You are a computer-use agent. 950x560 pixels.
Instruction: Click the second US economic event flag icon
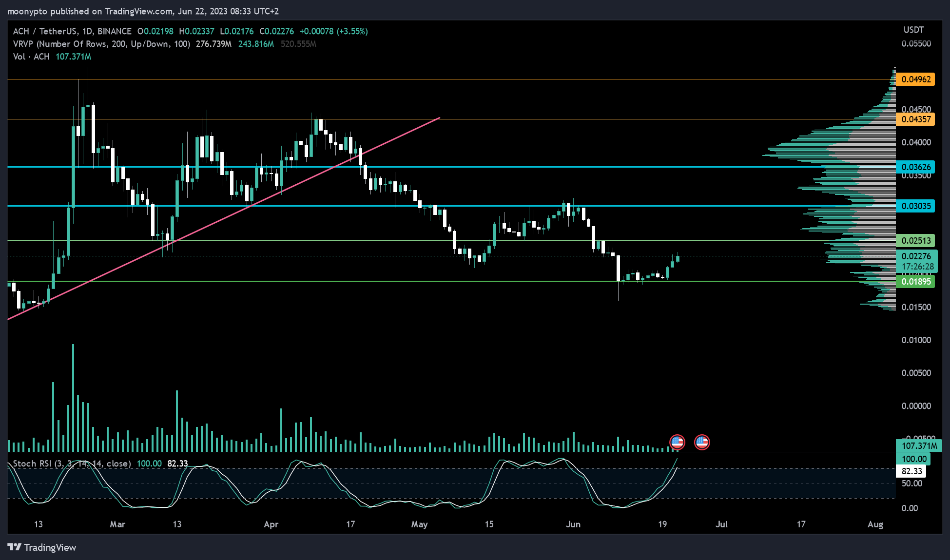(x=702, y=442)
